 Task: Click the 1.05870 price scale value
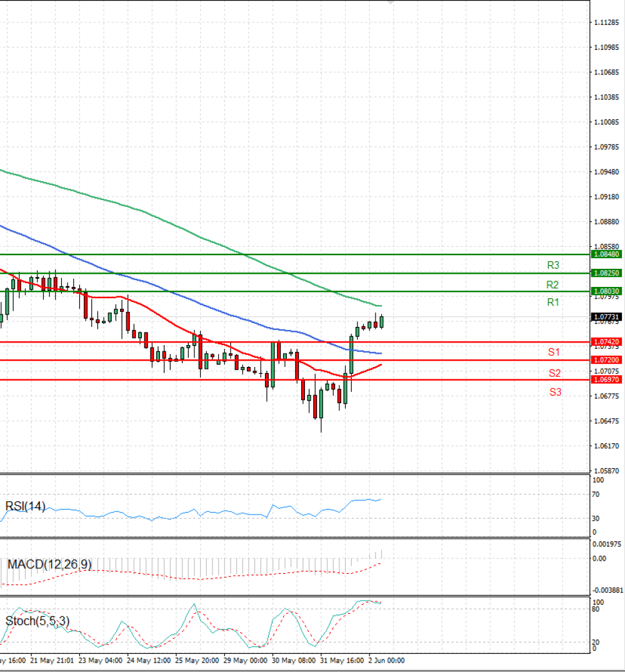click(x=607, y=471)
